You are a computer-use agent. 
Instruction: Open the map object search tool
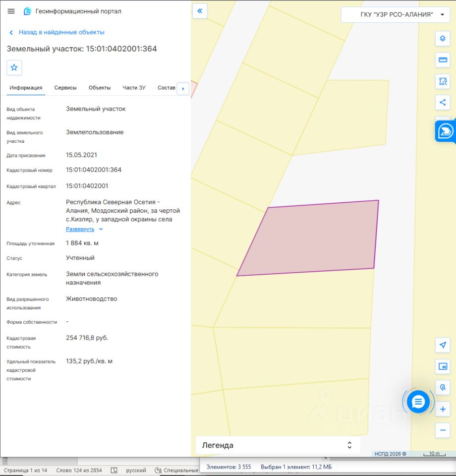pos(443,388)
